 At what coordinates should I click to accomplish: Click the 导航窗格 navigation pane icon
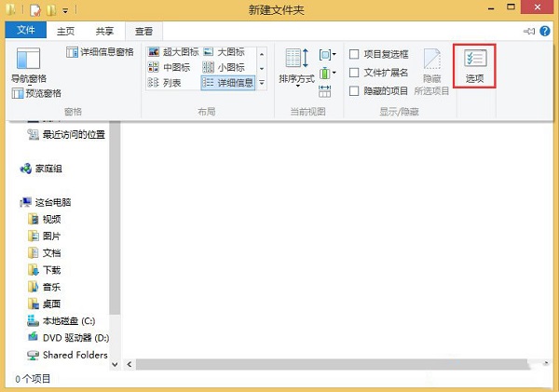tap(28, 64)
